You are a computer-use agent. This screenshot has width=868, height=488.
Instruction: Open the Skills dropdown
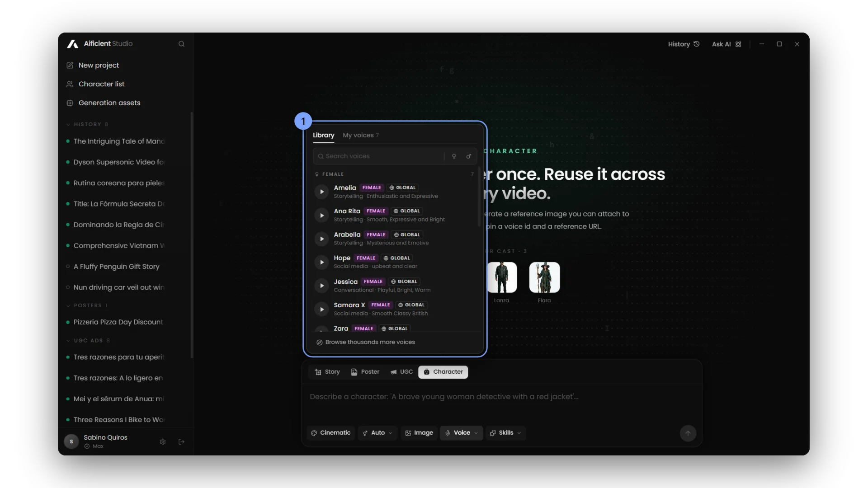[x=505, y=433]
